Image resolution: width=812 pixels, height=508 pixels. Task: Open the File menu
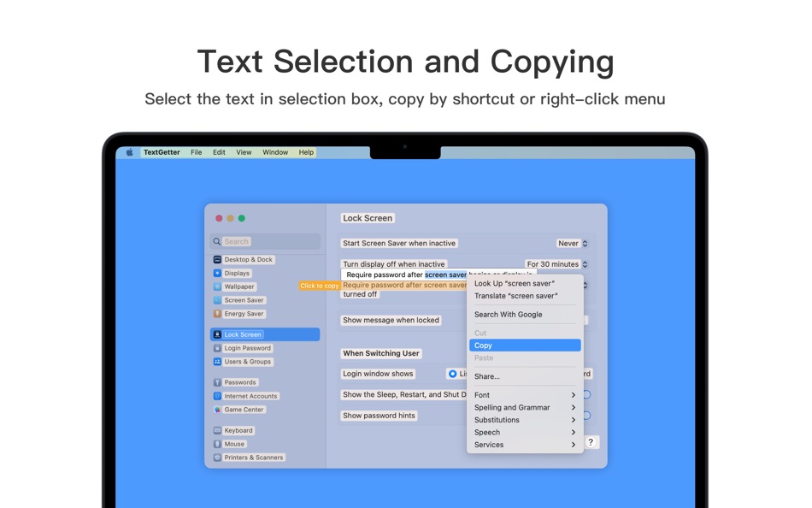click(197, 152)
